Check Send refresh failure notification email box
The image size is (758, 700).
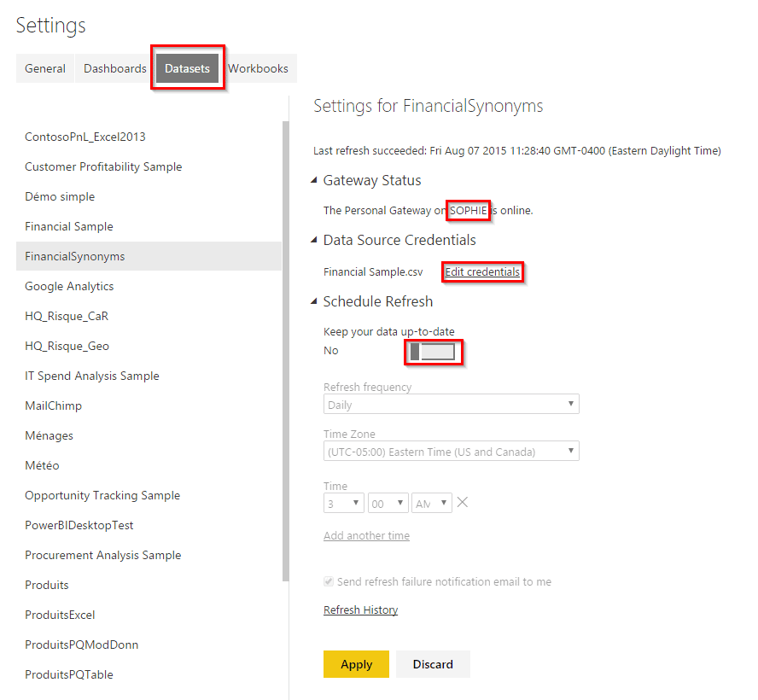(329, 582)
